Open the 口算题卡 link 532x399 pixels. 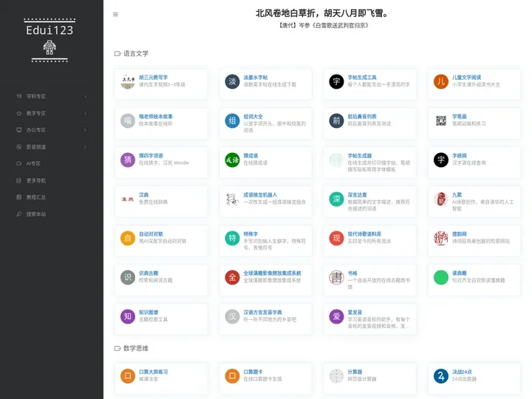(x=253, y=372)
